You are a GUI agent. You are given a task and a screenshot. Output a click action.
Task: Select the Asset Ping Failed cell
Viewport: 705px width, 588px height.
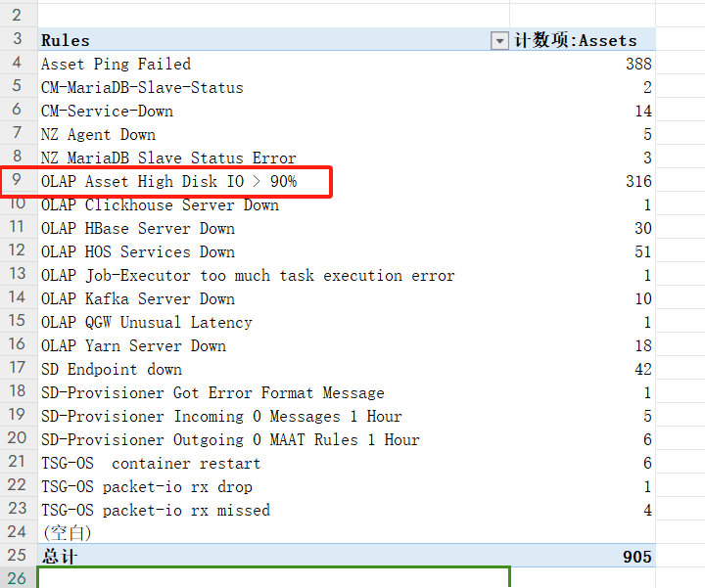(x=116, y=64)
